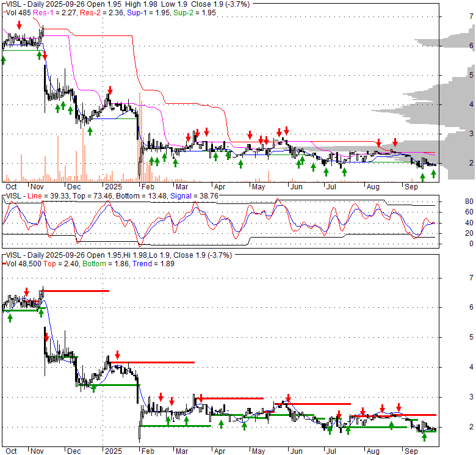Screen dimensions: 476x455
Task: Click the 'Nov' label on top chart's time axis
Action: point(37,187)
